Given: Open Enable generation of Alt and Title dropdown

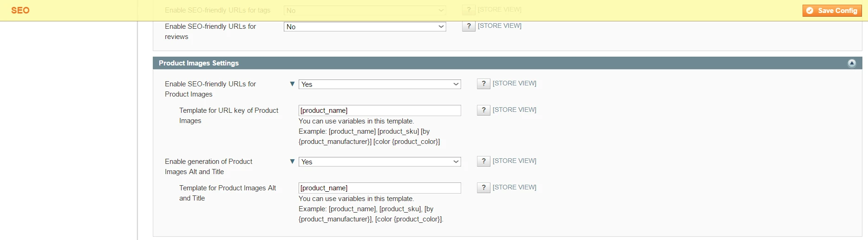Looking at the screenshot, I should coord(379,162).
